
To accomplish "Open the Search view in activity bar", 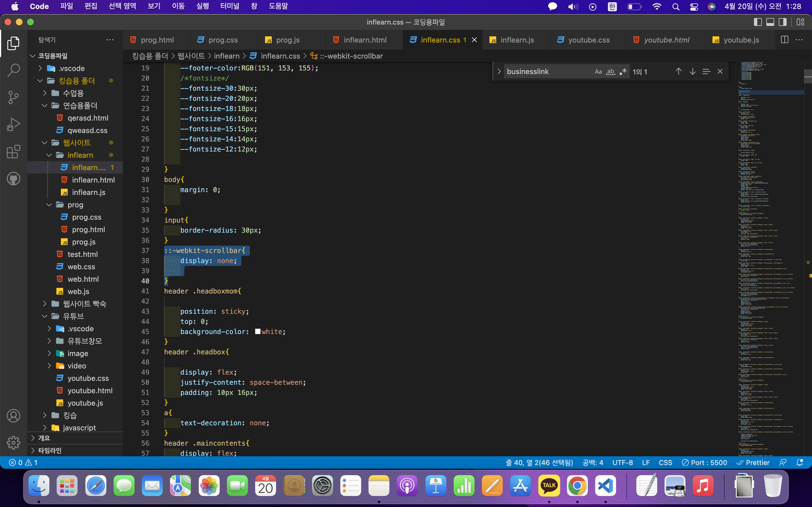I will coord(14,70).
